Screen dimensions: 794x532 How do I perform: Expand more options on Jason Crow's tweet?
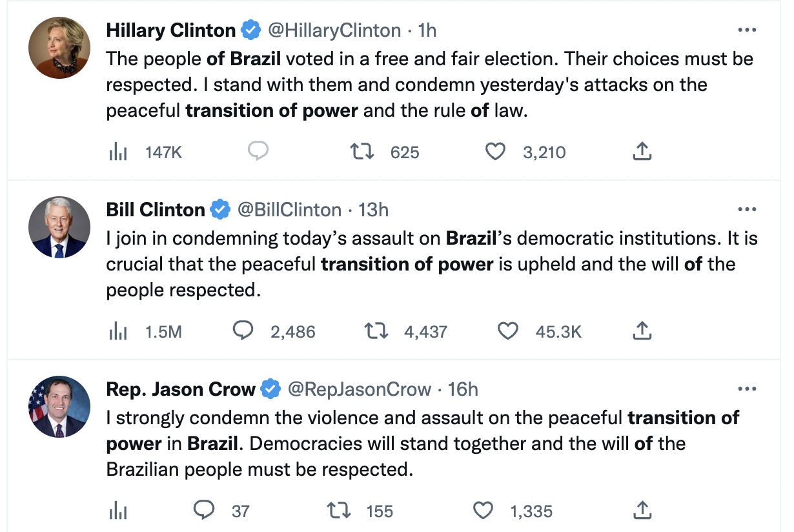pyautogui.click(x=746, y=389)
